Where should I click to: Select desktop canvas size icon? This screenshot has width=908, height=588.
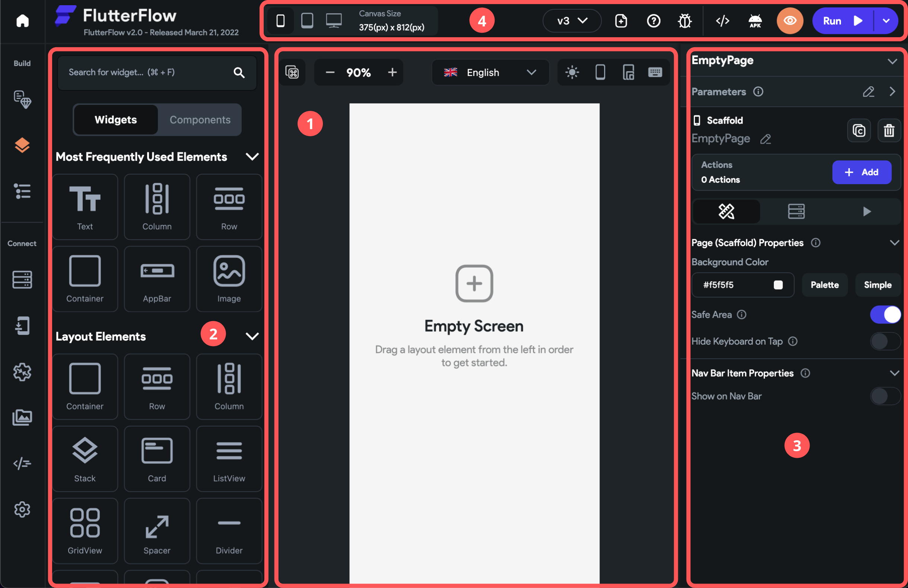333,20
